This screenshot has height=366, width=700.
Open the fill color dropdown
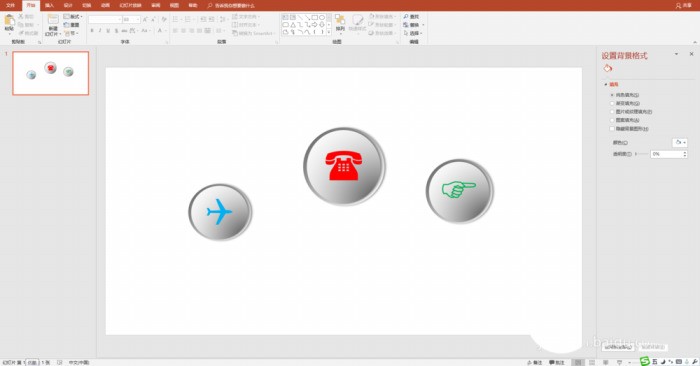click(x=680, y=142)
